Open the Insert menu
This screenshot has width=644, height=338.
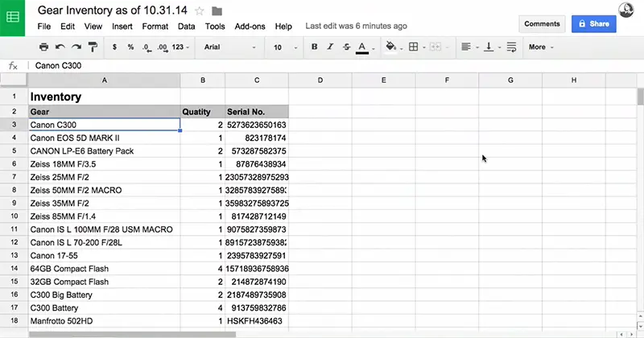(x=122, y=27)
